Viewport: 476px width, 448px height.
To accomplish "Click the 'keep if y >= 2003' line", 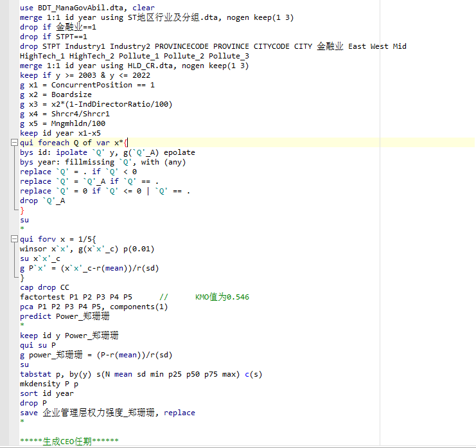I will pos(85,75).
